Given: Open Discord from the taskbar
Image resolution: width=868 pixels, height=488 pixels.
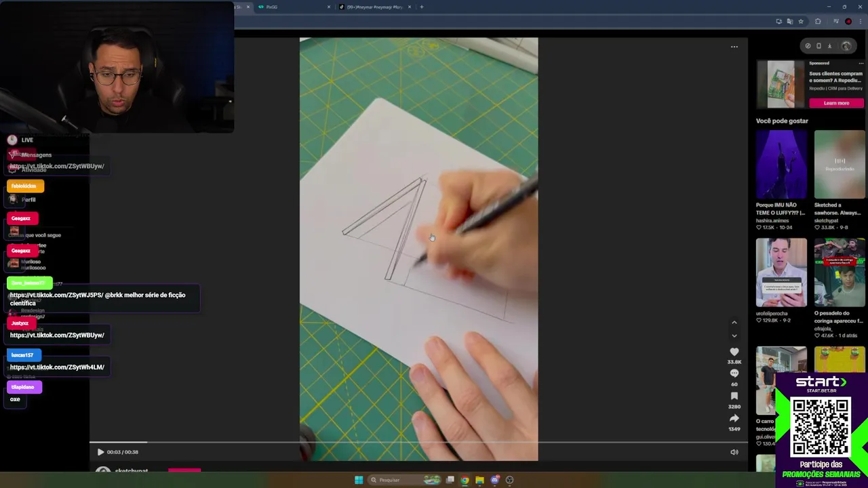Looking at the screenshot, I should (x=495, y=480).
